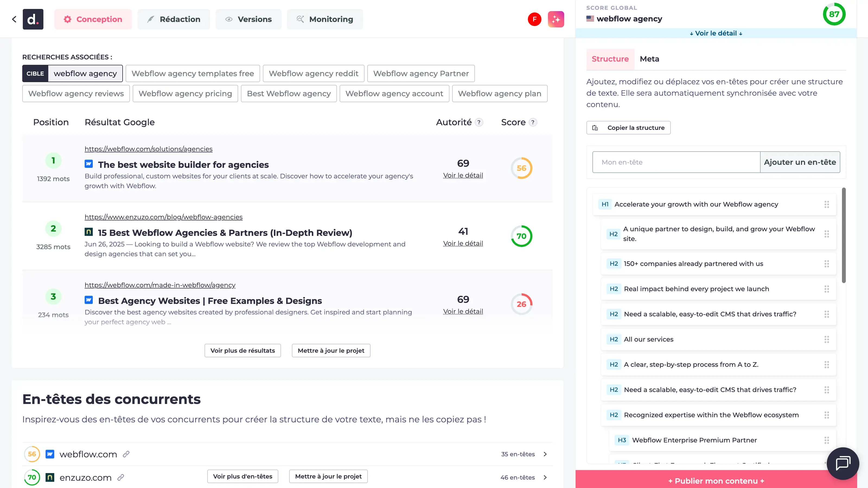This screenshot has width=868, height=488.
Task: Click the 'webflow.com' competitor row name
Action: 88,454
